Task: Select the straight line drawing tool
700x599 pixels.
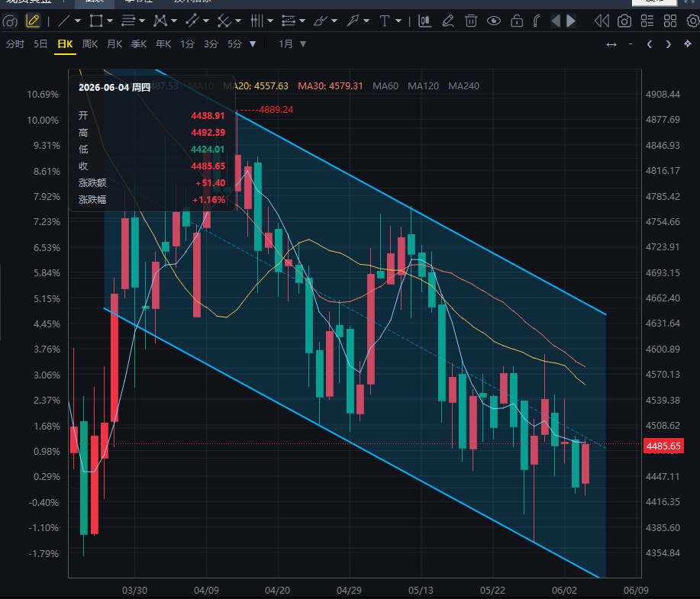Action: [64, 21]
